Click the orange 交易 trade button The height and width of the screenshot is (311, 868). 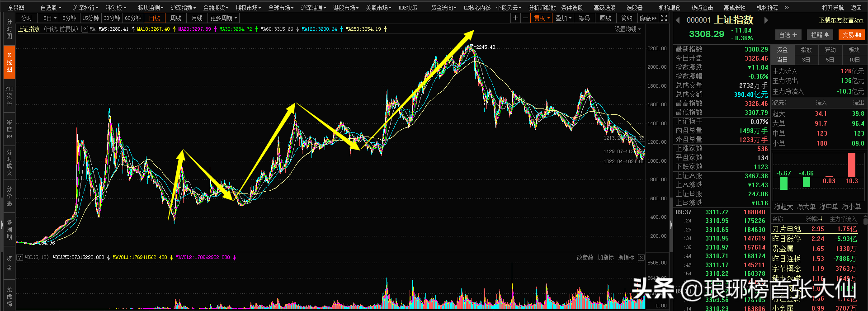(x=852, y=35)
